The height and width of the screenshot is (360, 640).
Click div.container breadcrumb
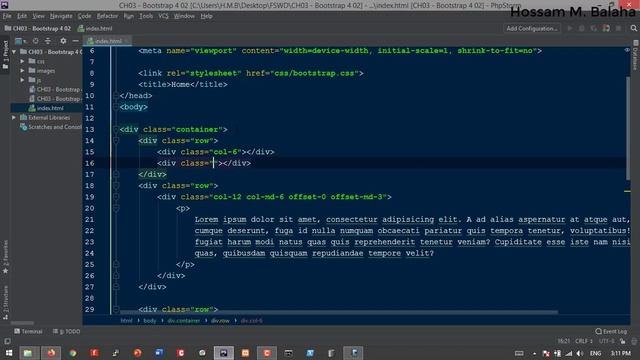pos(183,321)
